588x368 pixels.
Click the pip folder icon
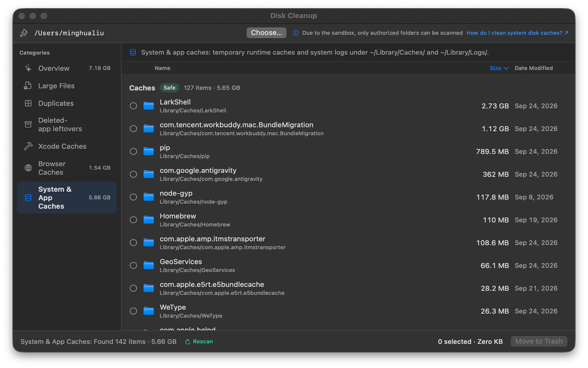[x=148, y=151]
